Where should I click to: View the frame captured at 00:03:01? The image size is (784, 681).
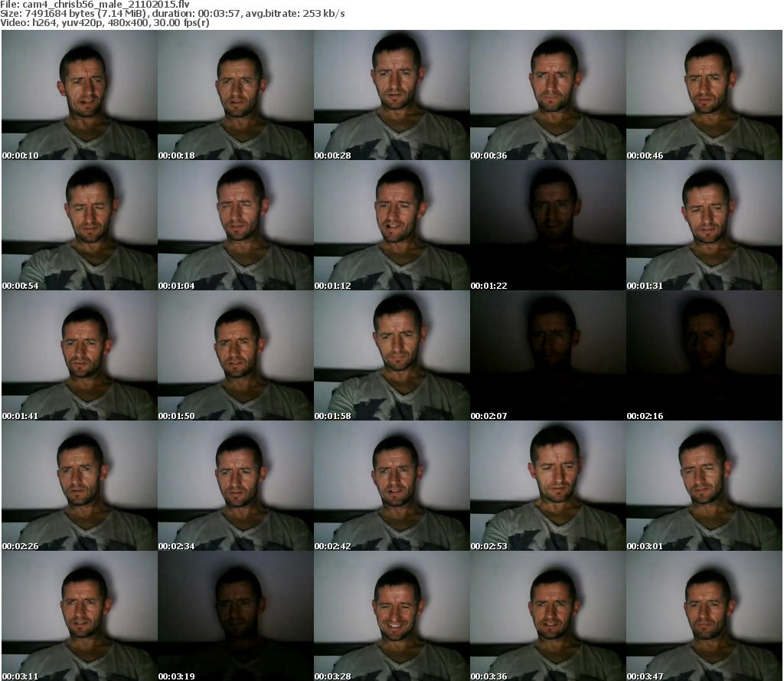pyautogui.click(x=704, y=486)
